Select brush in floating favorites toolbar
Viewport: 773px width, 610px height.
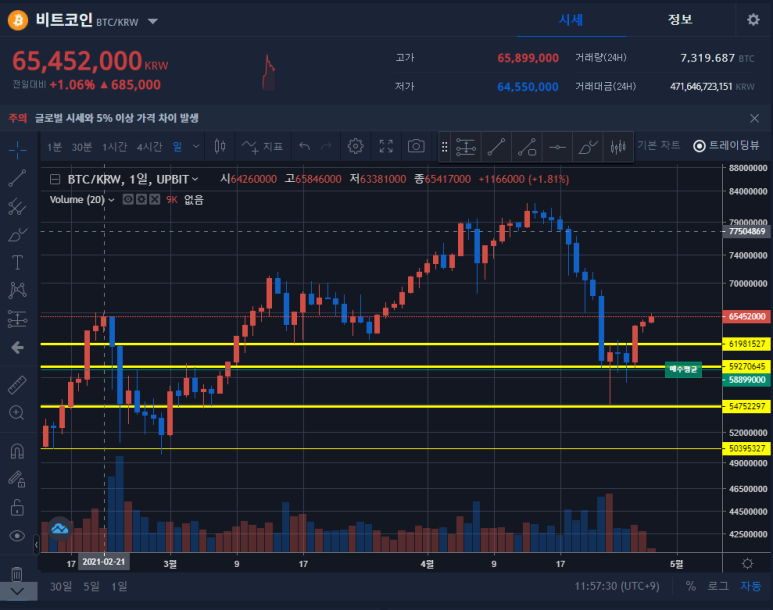click(x=588, y=147)
